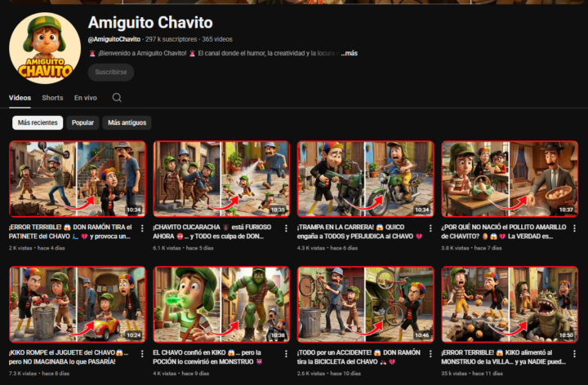Screen dimensions: 588x385
Task: Open title ¡TRAMPA EN LA CARRERA! QUICO engaña
Action: (x=359, y=232)
